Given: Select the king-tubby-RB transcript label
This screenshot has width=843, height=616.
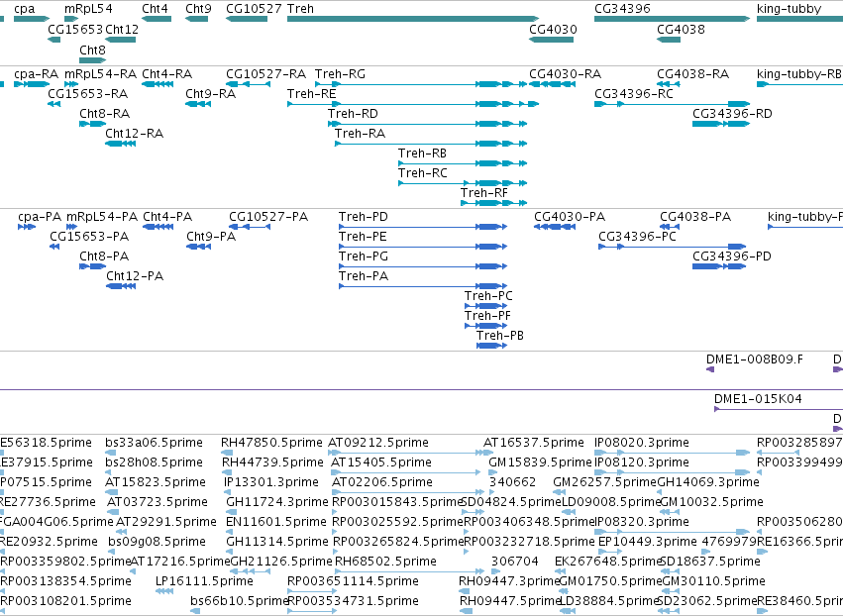Looking at the screenshot, I should coord(798,73).
